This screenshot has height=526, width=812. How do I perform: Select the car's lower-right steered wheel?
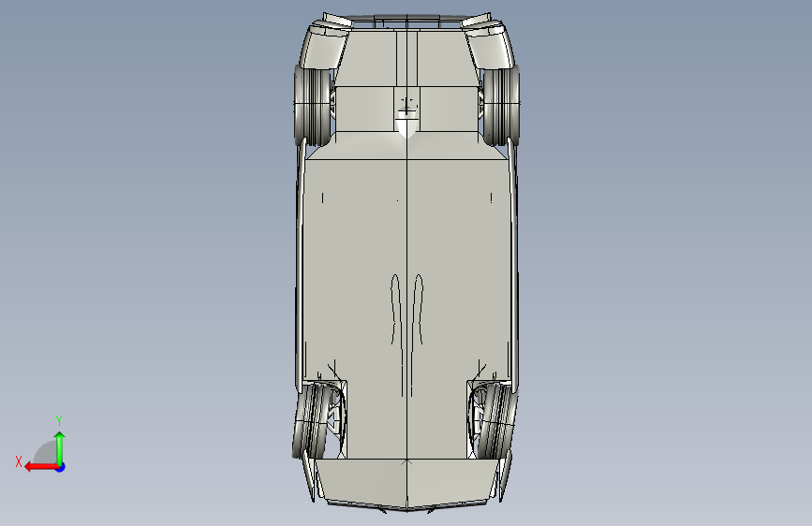pos(497,421)
